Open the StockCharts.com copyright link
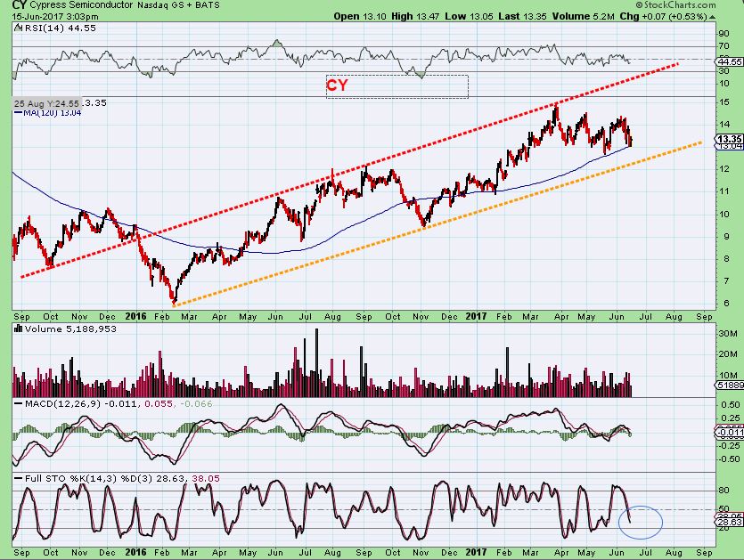Viewport: 744px width, 560px height. 675,4
